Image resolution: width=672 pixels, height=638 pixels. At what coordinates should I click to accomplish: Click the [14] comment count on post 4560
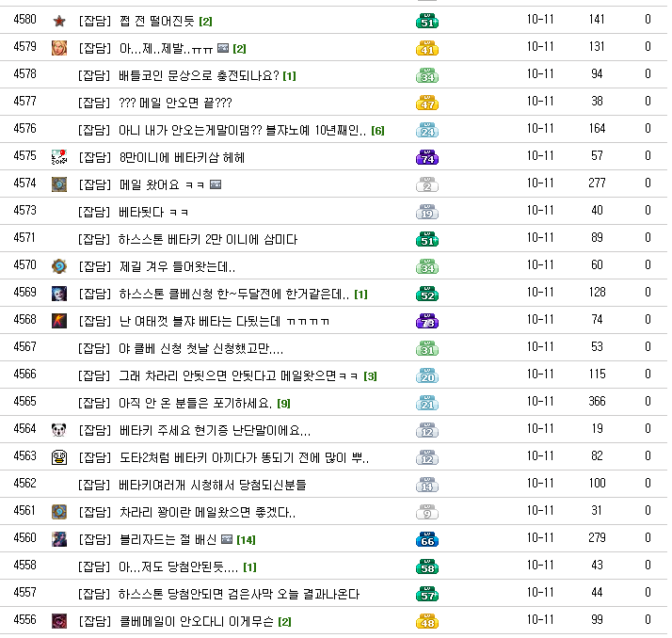tap(247, 540)
